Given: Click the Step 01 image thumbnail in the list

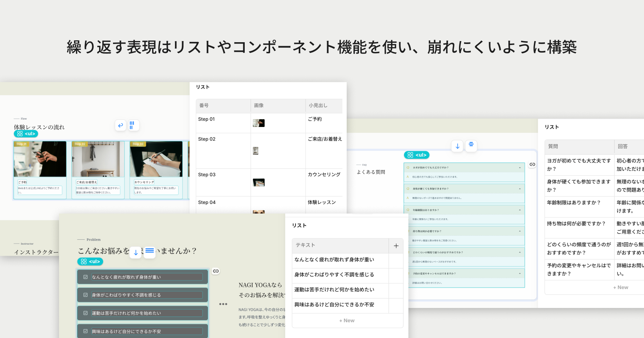Looking at the screenshot, I should pyautogui.click(x=259, y=122).
